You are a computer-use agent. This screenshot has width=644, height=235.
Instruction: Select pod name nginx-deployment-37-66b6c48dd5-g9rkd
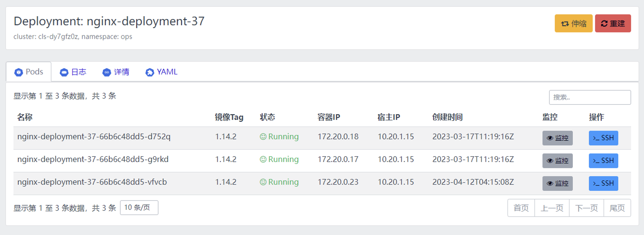point(93,159)
